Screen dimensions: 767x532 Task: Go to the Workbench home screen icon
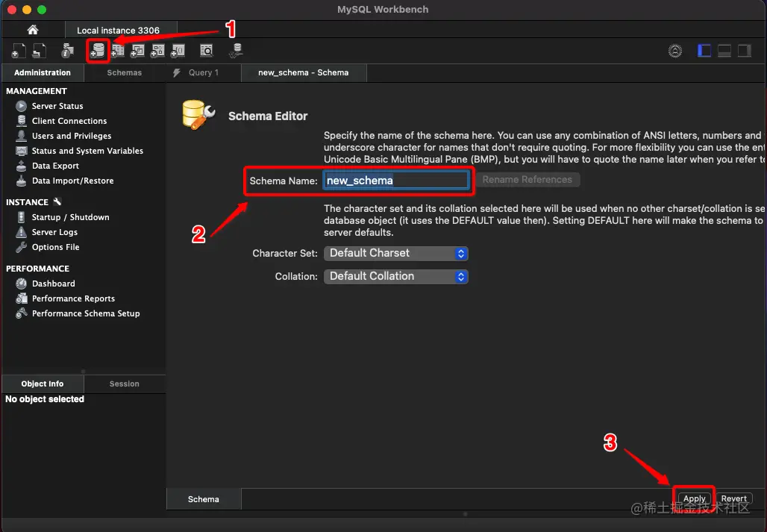(x=33, y=30)
